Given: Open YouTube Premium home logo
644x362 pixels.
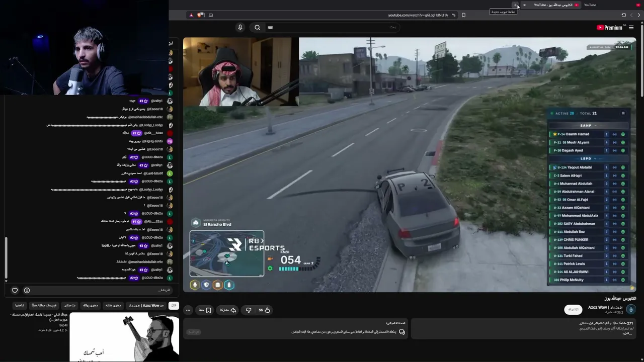Looking at the screenshot, I should pos(610,28).
